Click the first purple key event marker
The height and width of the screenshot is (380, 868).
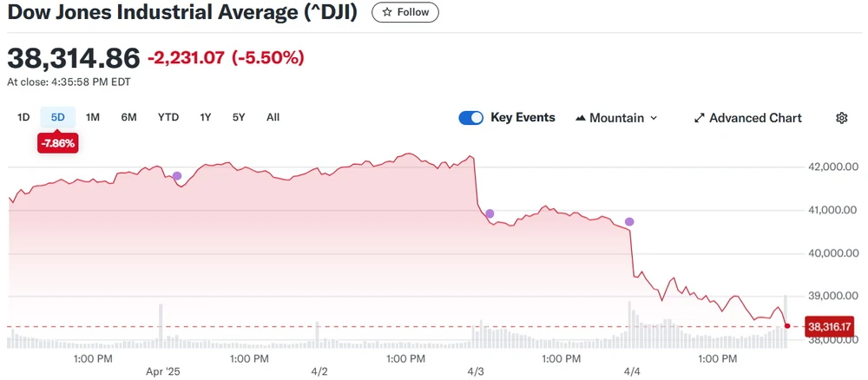(177, 176)
